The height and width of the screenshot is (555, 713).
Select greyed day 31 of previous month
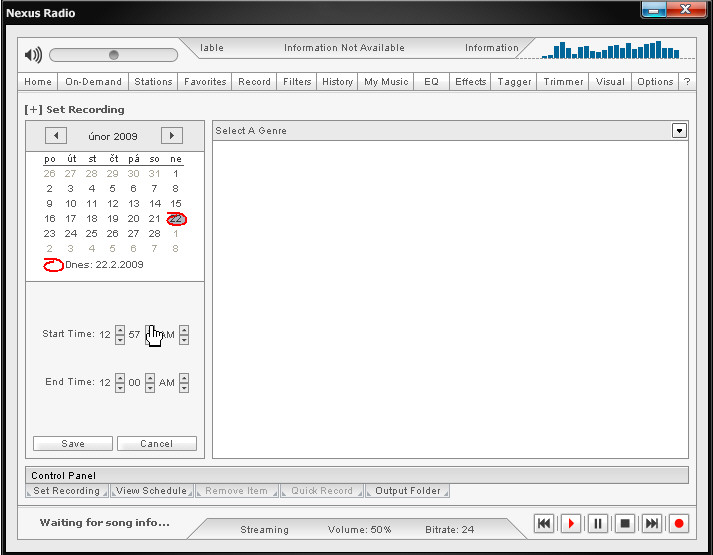click(155, 174)
